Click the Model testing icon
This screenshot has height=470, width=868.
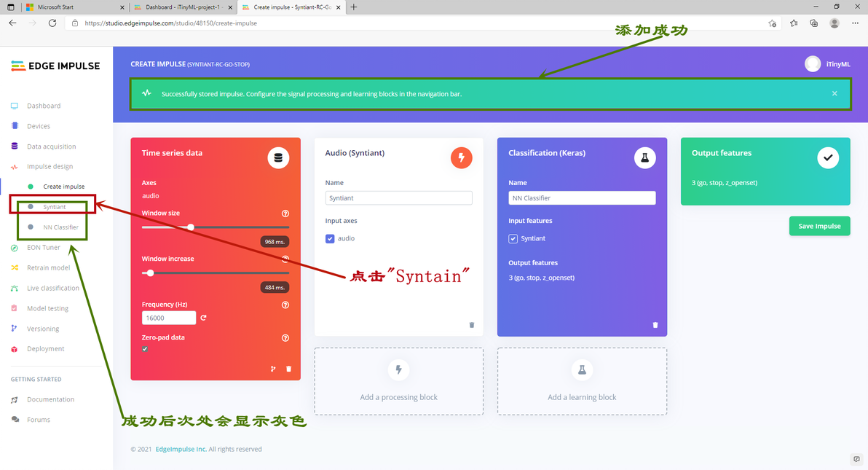pyautogui.click(x=15, y=308)
